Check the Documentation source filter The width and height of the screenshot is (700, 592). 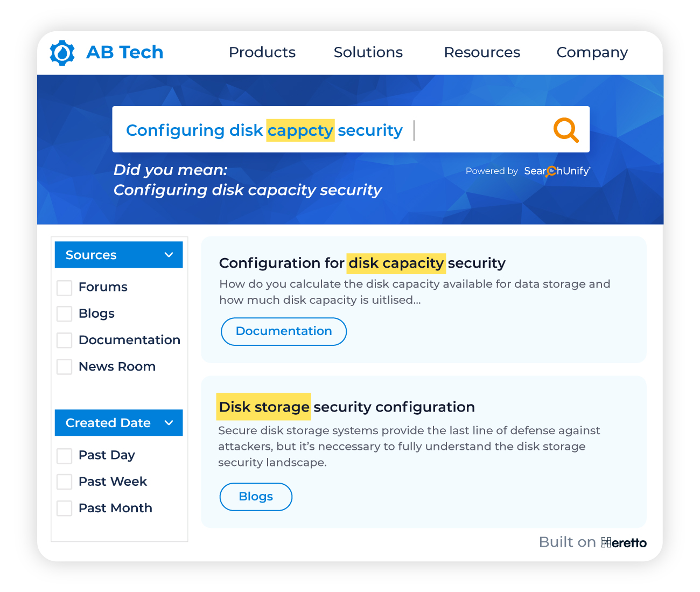[65, 340]
